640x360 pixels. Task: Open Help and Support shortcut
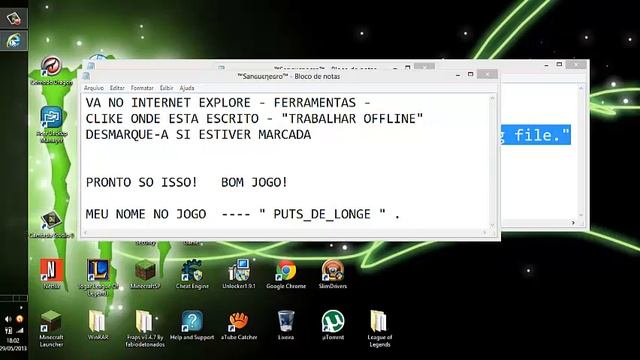point(192,325)
